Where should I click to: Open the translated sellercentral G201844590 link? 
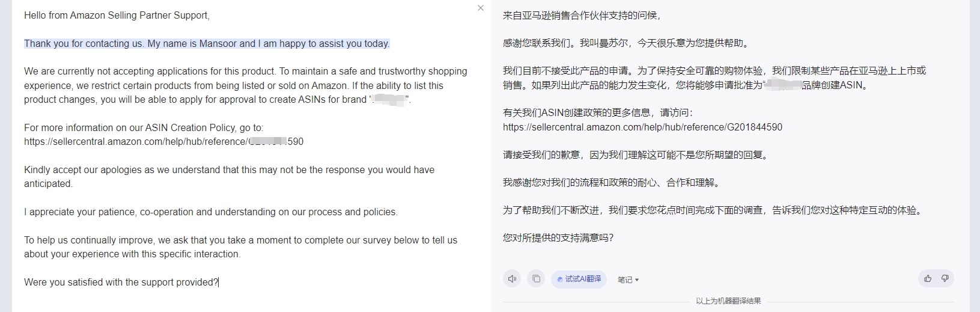642,127
